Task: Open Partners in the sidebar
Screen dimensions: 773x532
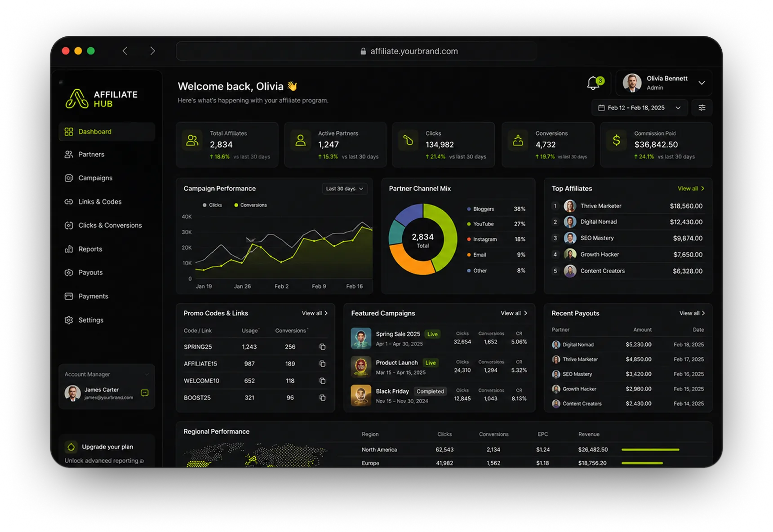Action: point(107,154)
